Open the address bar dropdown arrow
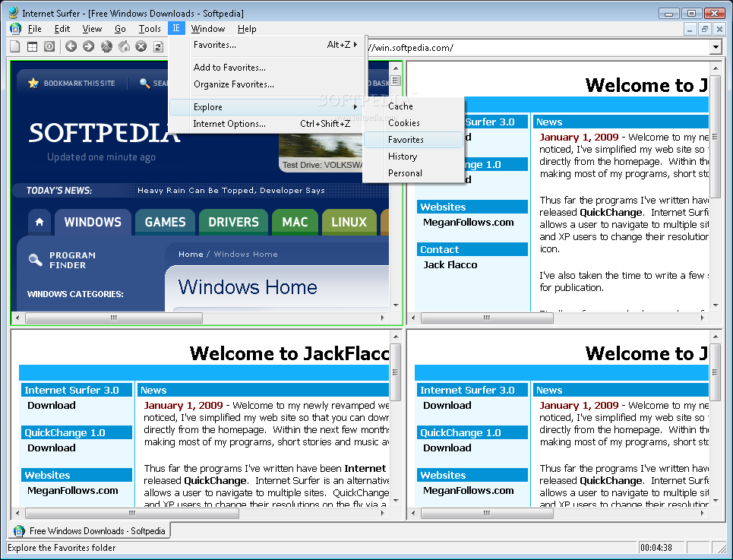Image resolution: width=733 pixels, height=560 pixels. click(716, 47)
